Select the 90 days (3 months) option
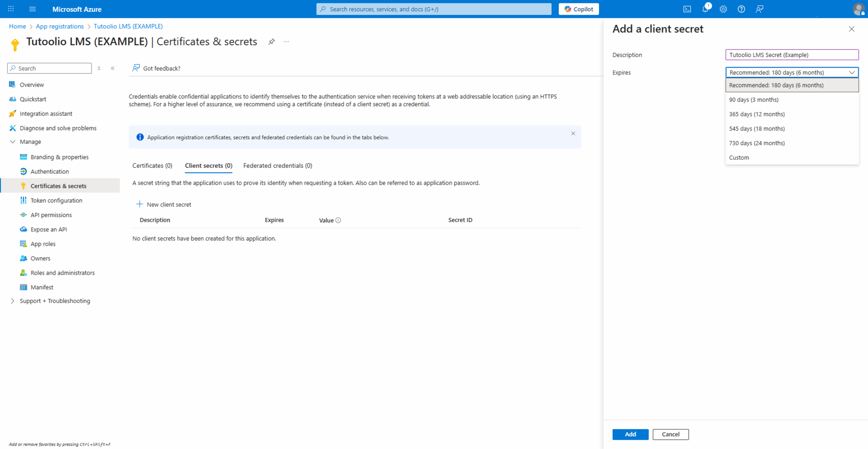 click(754, 100)
